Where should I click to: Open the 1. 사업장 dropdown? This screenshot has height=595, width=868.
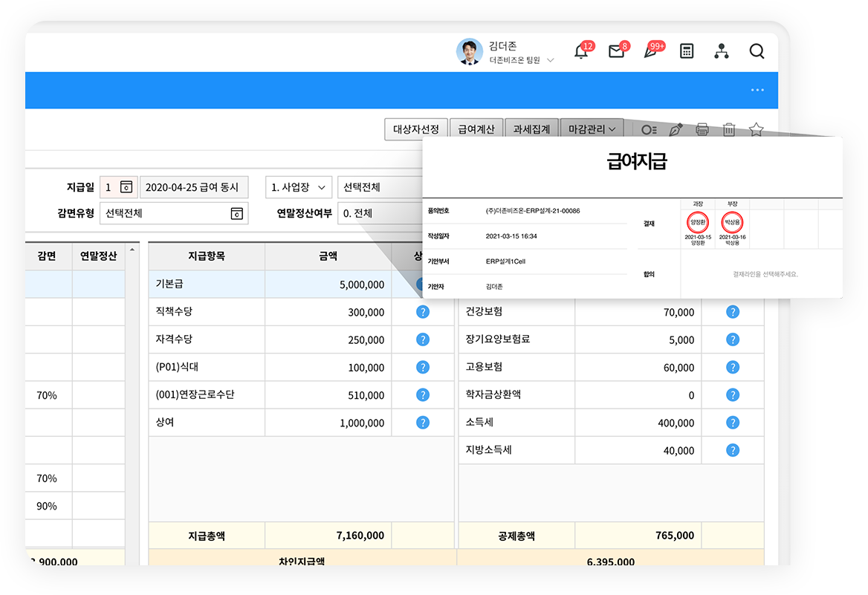point(299,187)
